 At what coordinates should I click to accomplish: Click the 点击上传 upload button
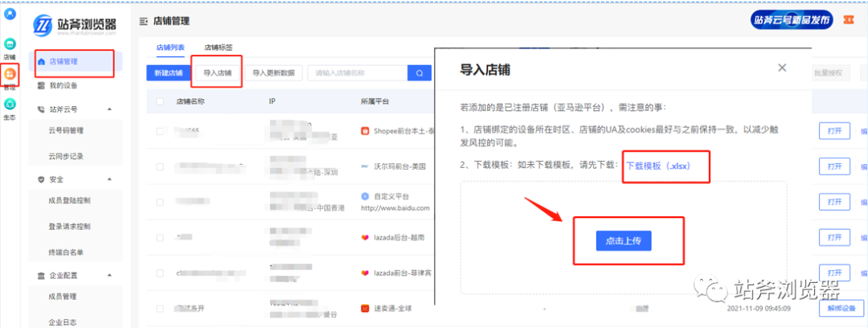tap(623, 240)
